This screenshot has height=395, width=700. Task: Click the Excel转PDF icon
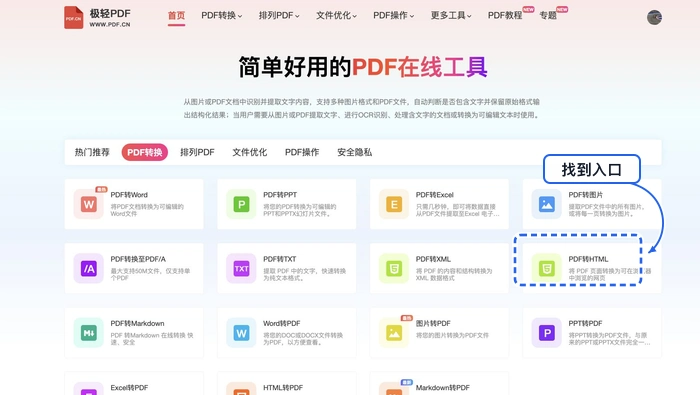88,389
